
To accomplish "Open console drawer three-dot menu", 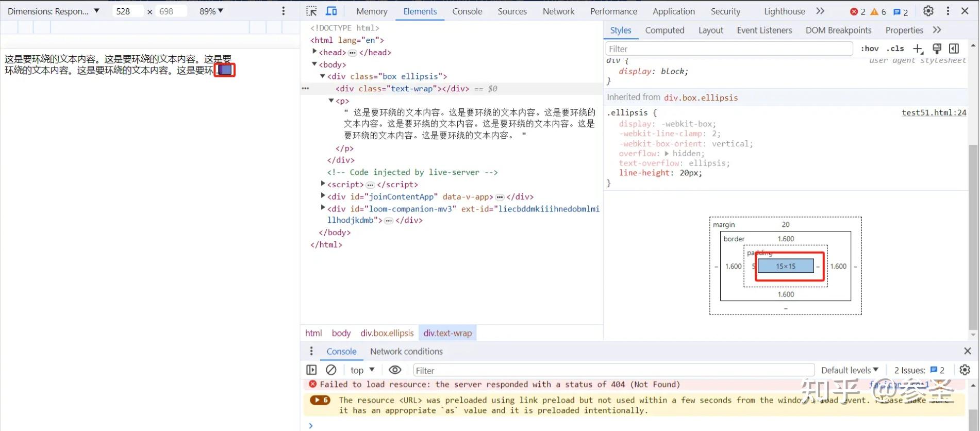I will (311, 351).
